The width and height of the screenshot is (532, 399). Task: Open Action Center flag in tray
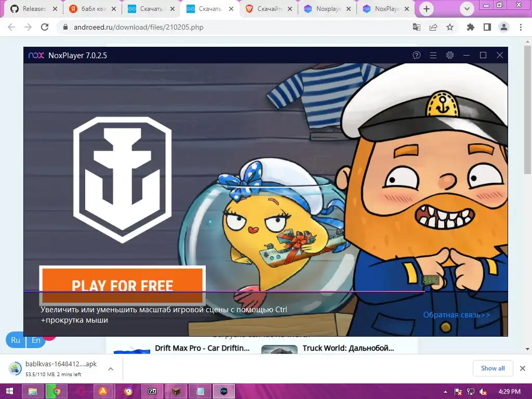point(458,392)
